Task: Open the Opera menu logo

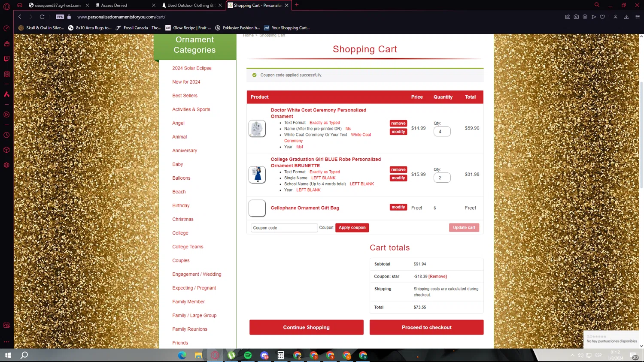Action: tap(6, 6)
